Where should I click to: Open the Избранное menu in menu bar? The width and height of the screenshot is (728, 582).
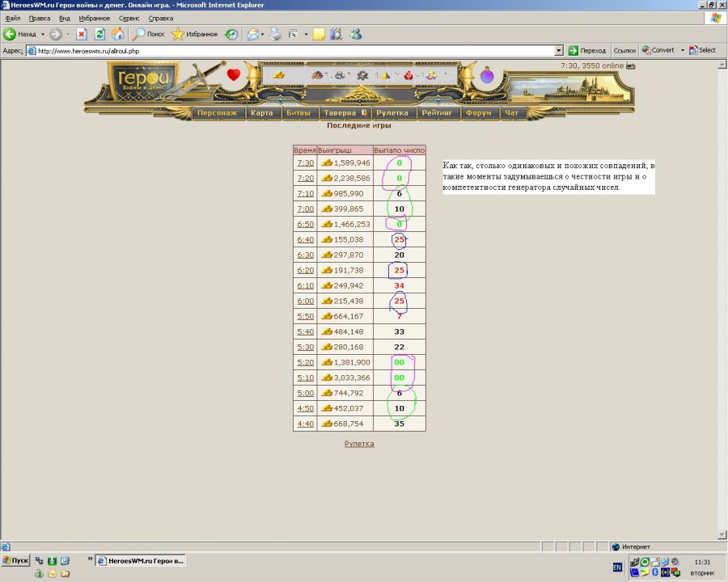pos(95,18)
